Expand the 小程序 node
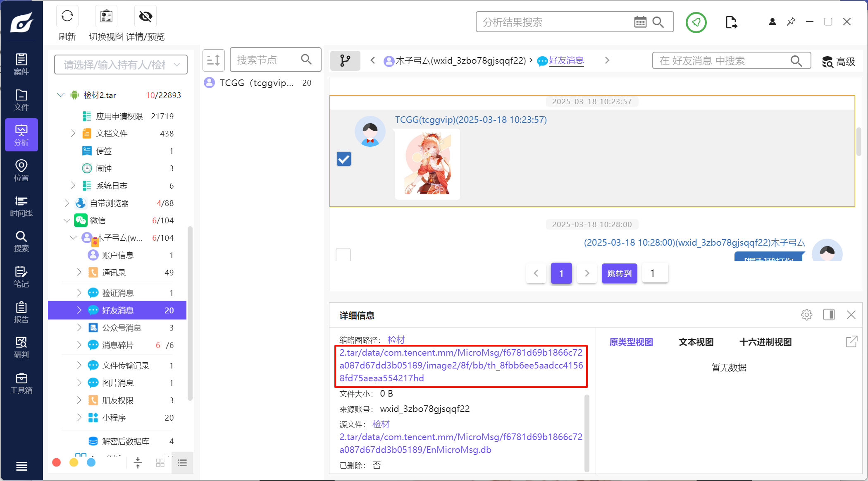868x481 pixels. tap(79, 418)
